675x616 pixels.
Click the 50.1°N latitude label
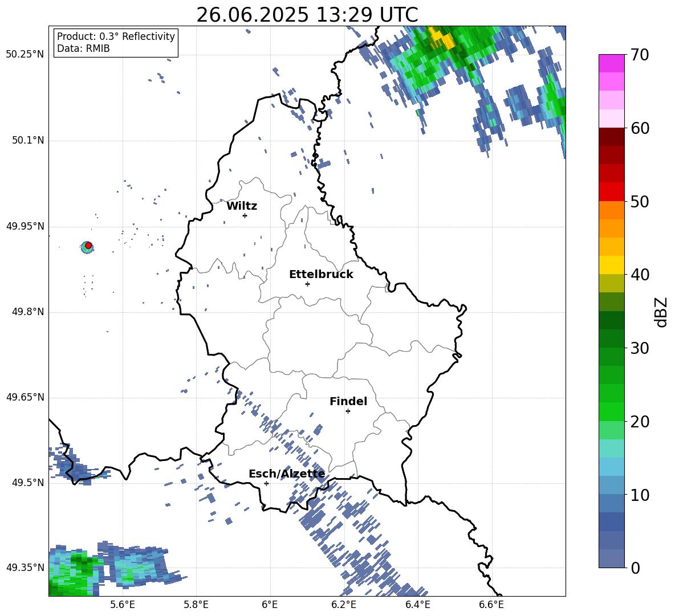(29, 141)
